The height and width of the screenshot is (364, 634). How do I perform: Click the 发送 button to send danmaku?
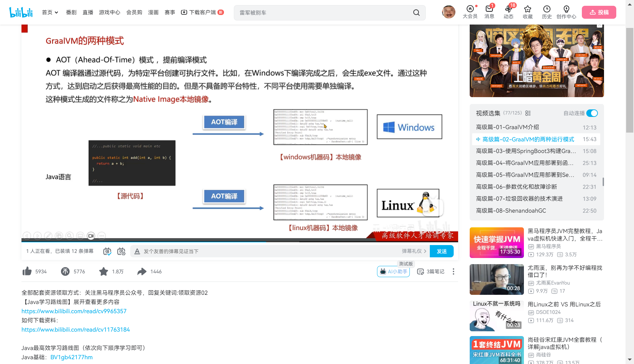441,251
